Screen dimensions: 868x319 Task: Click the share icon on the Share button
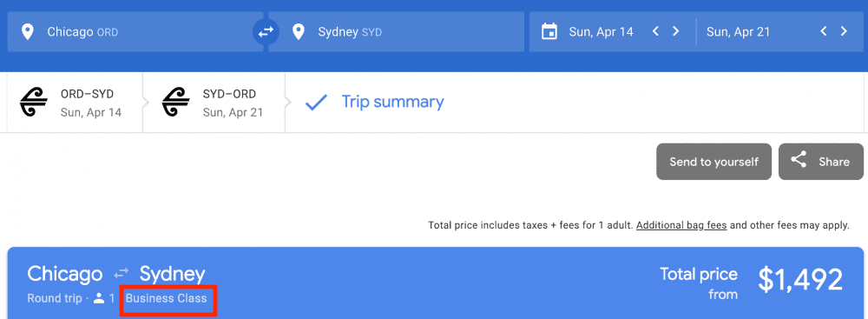pos(798,161)
